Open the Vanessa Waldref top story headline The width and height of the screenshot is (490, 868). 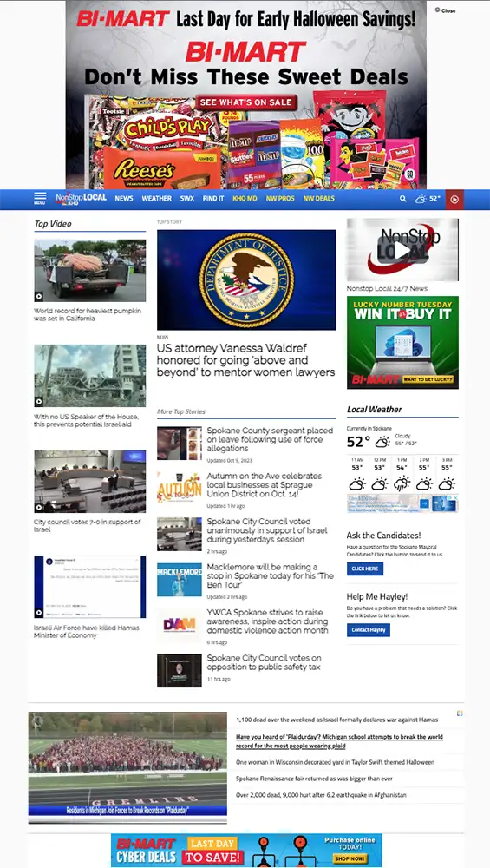click(245, 360)
